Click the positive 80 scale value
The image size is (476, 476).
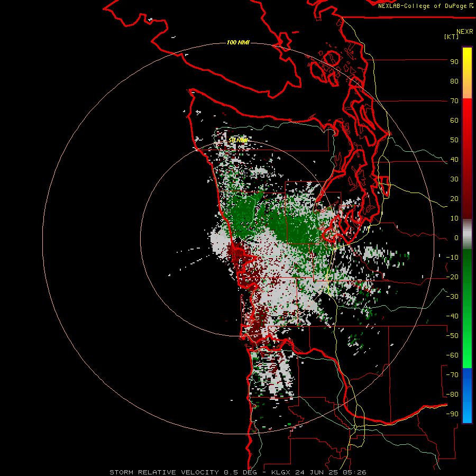pos(454,81)
